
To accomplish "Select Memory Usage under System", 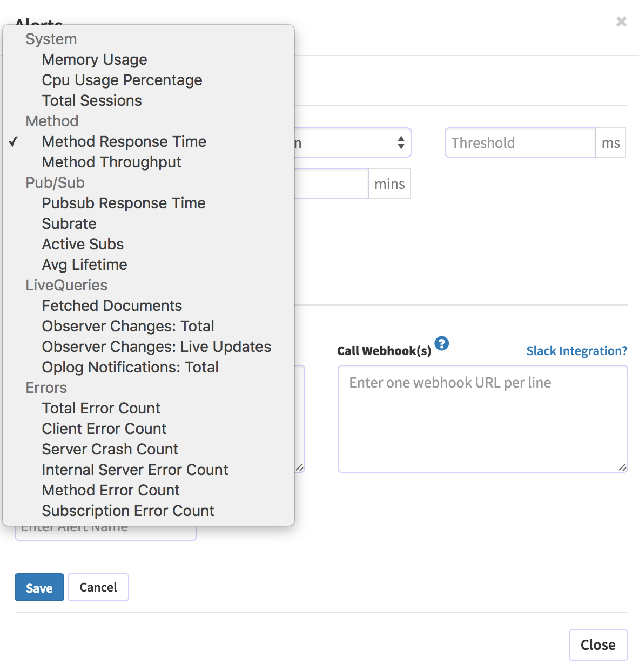I will 94,59.
